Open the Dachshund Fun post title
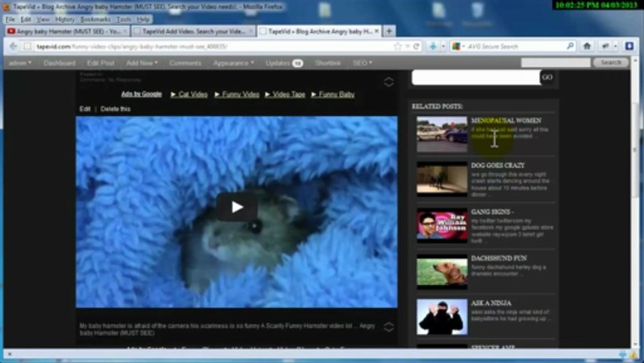 (499, 258)
